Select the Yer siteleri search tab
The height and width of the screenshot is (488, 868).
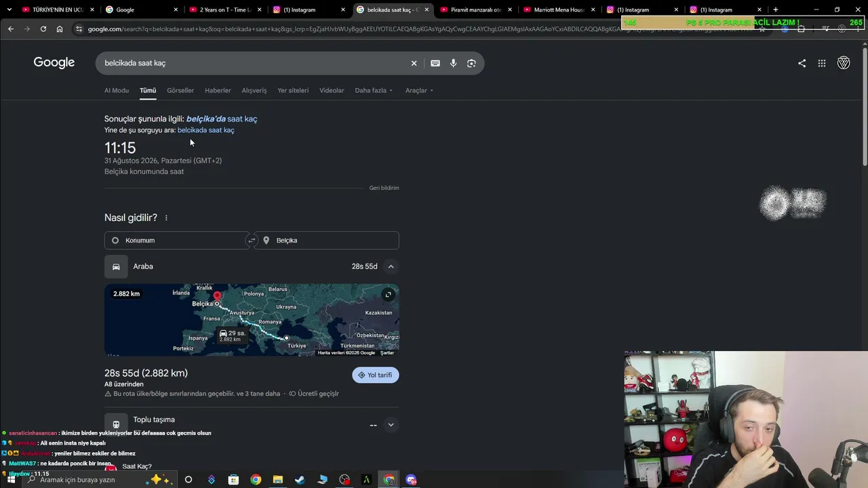tap(293, 90)
